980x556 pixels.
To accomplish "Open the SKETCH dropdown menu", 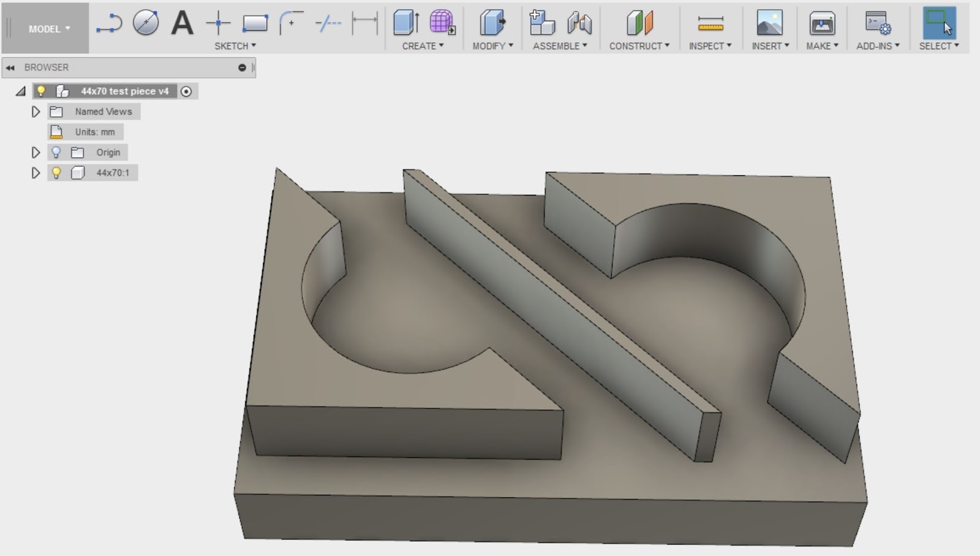I will [x=235, y=45].
